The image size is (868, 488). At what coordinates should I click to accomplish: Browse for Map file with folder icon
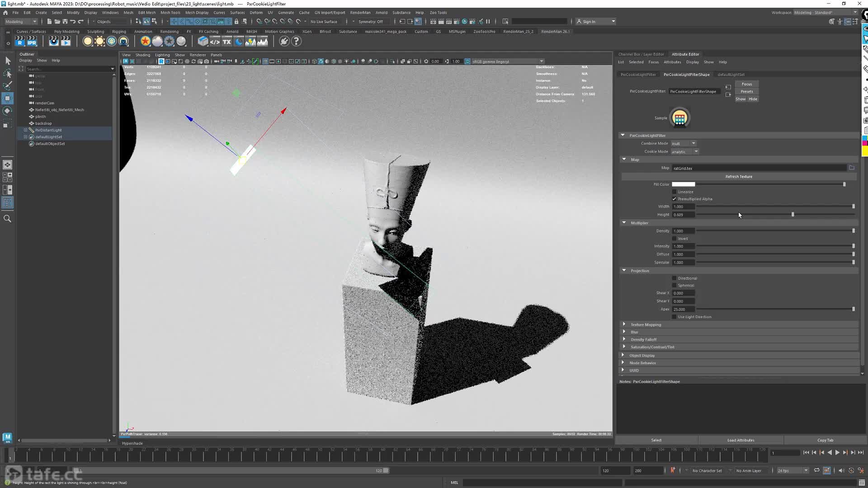click(x=852, y=168)
